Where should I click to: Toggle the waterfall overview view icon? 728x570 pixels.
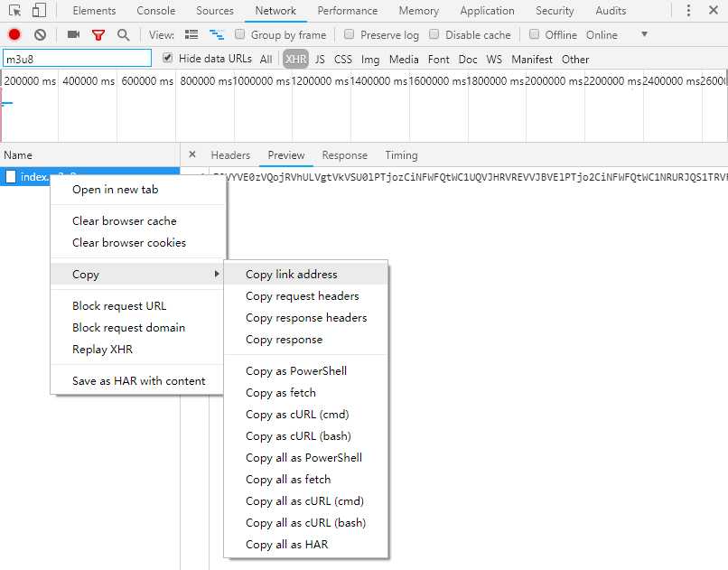(217, 34)
